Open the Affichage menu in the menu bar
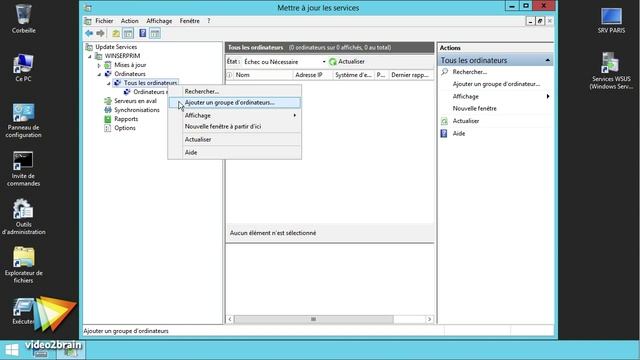The image size is (640, 360). pyautogui.click(x=159, y=21)
